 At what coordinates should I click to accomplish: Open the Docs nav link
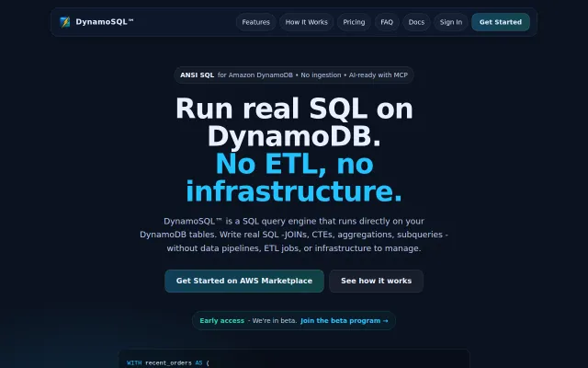[416, 22]
